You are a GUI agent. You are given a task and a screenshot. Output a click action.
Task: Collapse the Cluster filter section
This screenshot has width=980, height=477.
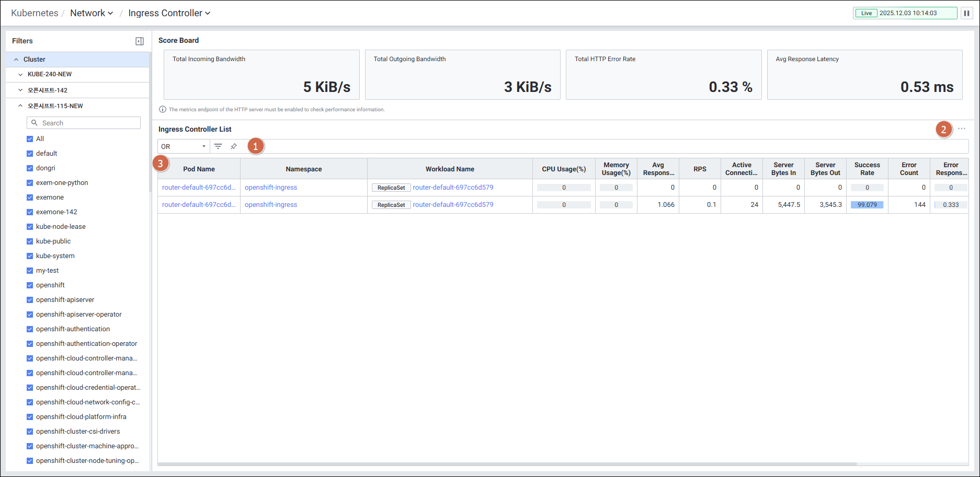click(x=16, y=60)
